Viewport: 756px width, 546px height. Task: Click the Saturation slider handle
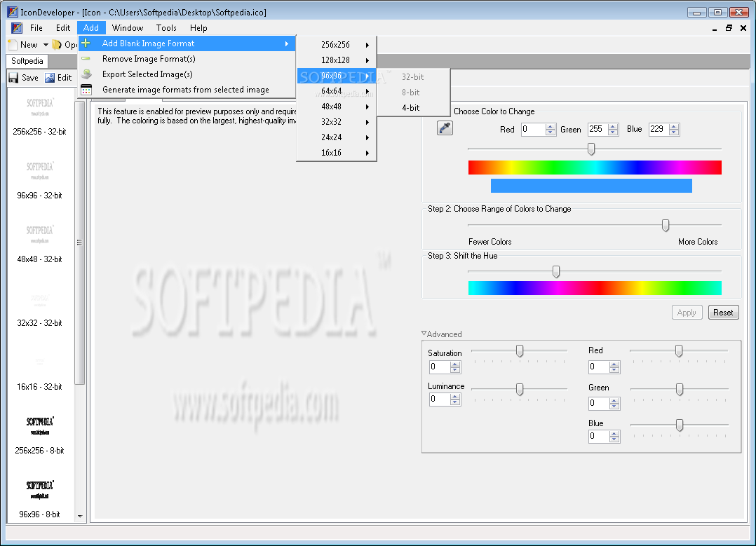pos(519,350)
